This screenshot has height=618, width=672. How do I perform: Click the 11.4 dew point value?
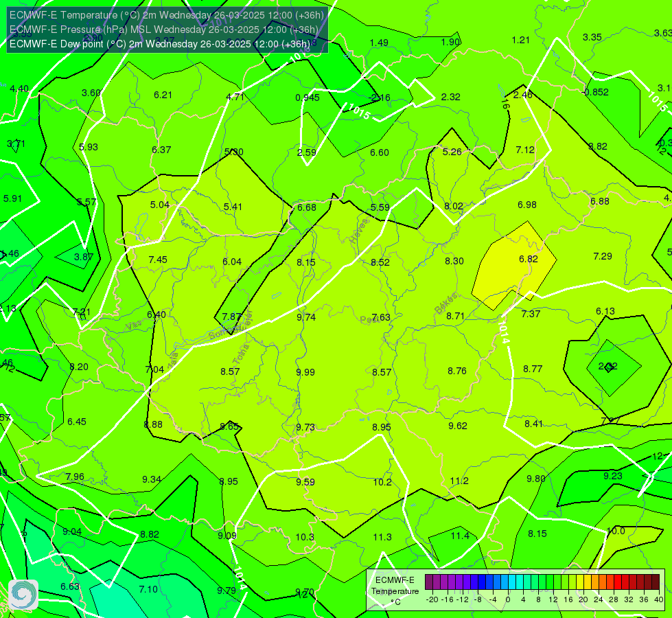click(x=460, y=536)
